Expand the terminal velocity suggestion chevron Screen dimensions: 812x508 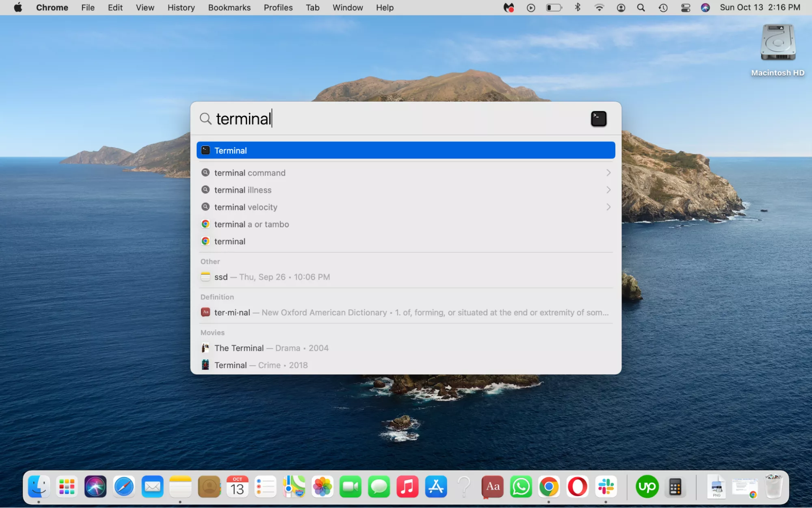pos(608,207)
